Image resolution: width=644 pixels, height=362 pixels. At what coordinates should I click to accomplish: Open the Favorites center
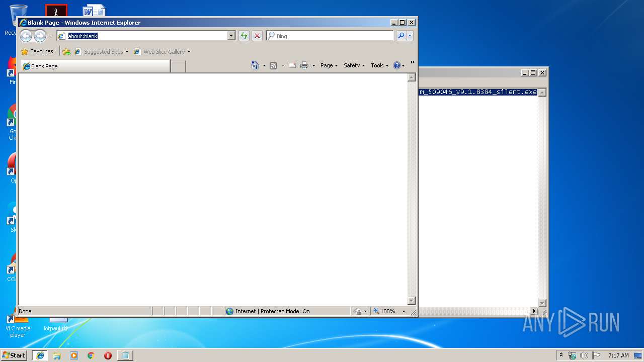(x=37, y=51)
